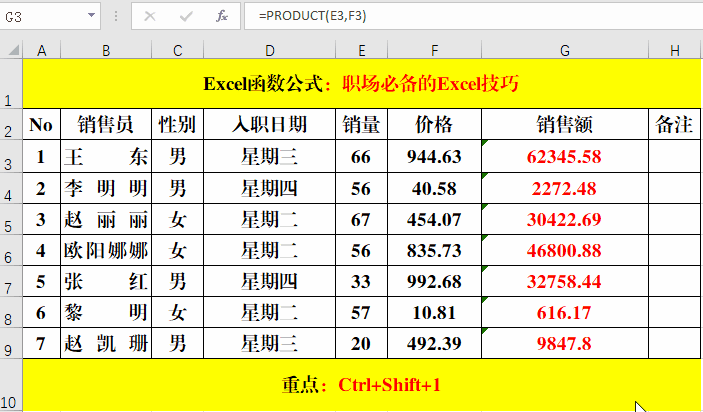Viewport: 703px width, 412px height.
Task: Select column D header
Action: click(269, 50)
